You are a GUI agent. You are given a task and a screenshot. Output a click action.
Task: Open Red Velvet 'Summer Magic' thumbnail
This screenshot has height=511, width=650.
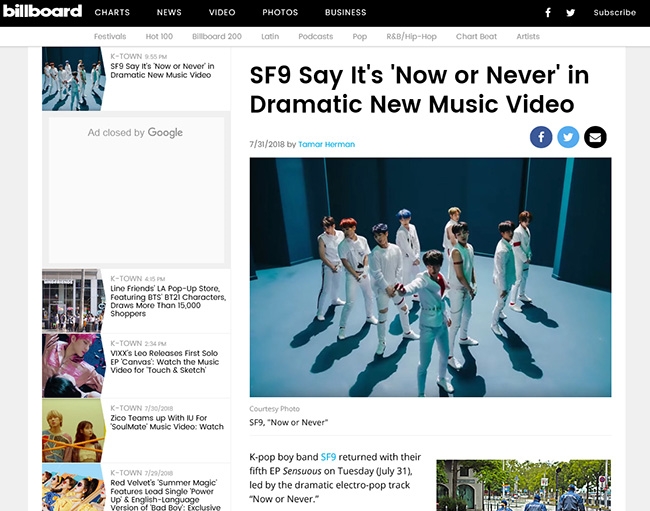(x=74, y=490)
